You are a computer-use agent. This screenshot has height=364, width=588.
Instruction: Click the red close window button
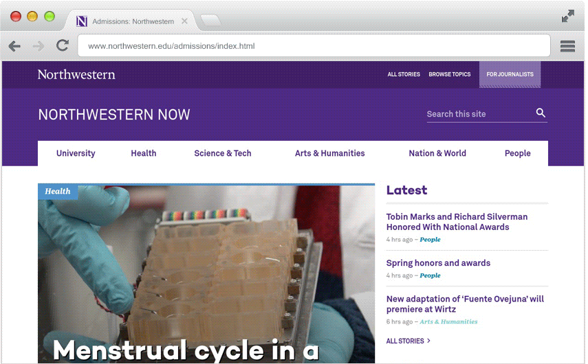pos(16,16)
